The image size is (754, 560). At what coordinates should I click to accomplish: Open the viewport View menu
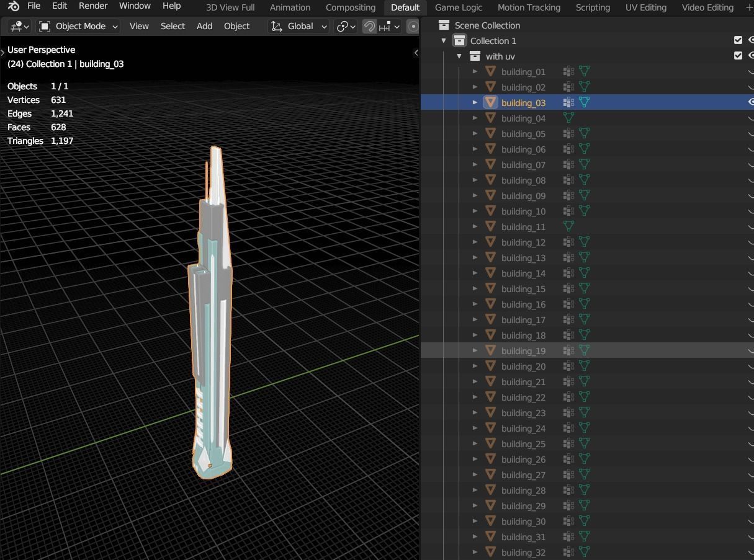click(139, 26)
